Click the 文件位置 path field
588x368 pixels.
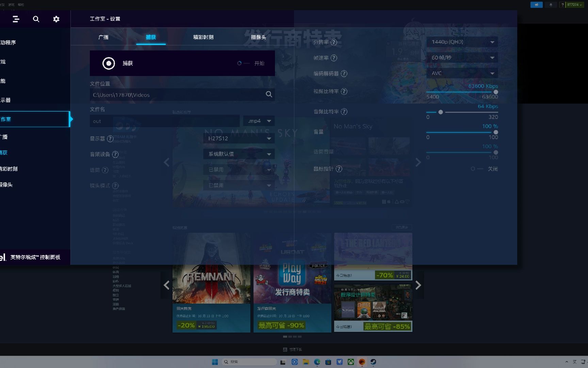coord(182,95)
